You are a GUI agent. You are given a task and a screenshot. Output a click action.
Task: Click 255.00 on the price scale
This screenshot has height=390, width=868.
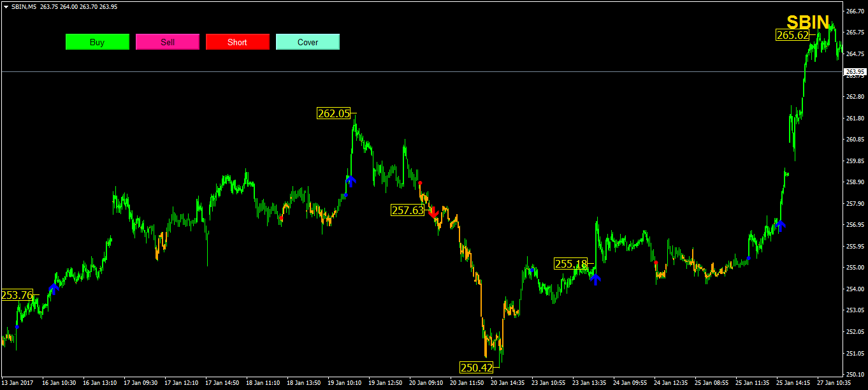click(855, 268)
